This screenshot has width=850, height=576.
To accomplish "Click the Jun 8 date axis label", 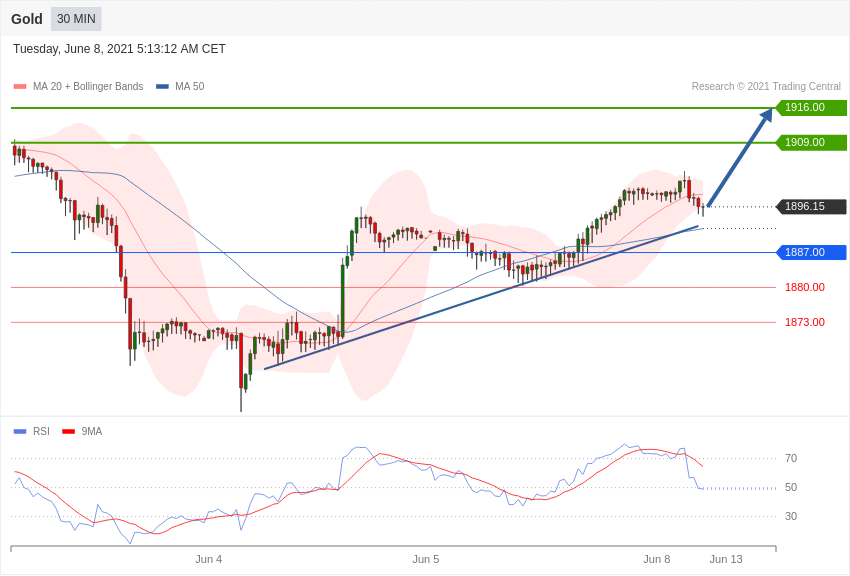I will click(x=657, y=559).
